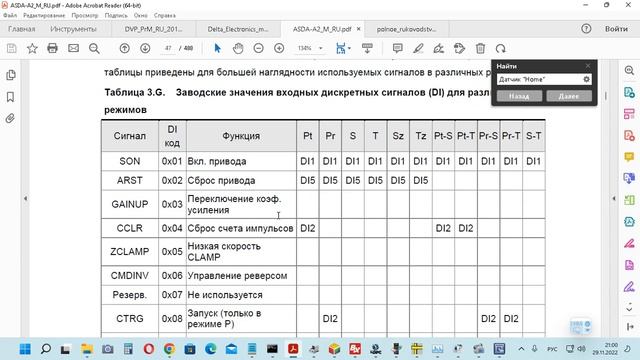The image size is (640, 360).
Task: Print the document with printer icon
Action: click(x=52, y=48)
